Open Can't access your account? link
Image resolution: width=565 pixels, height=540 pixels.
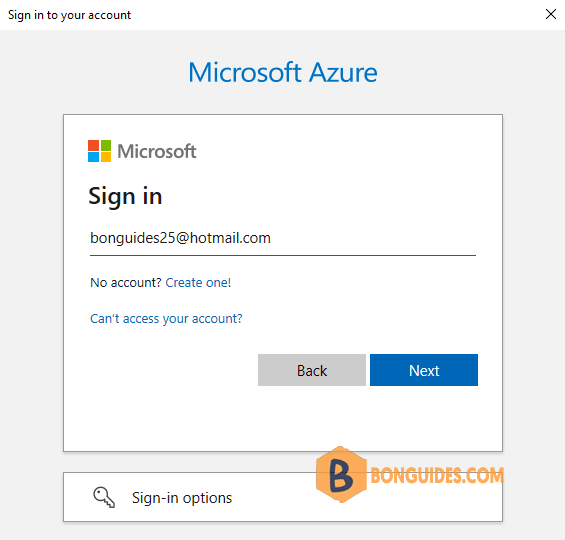click(x=166, y=318)
